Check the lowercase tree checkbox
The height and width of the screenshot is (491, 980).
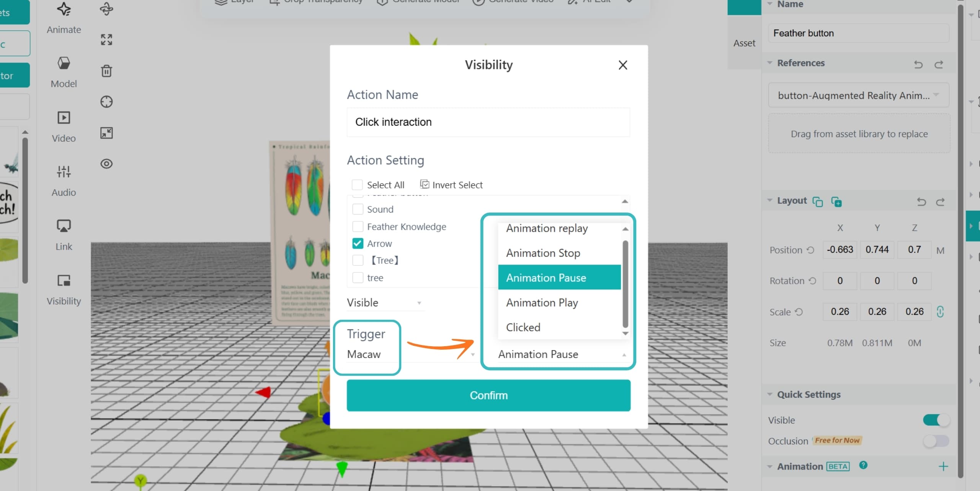point(358,277)
